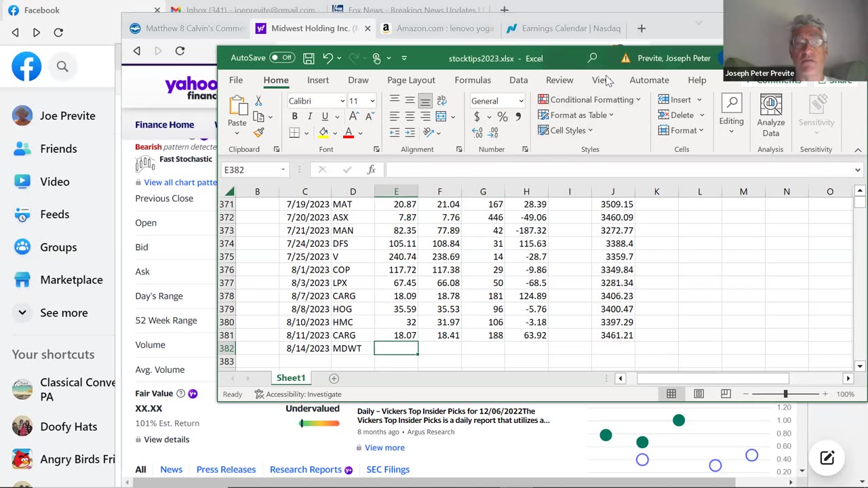868x488 pixels.
Task: Click the zoom slider in Excel status bar
Action: tap(785, 394)
